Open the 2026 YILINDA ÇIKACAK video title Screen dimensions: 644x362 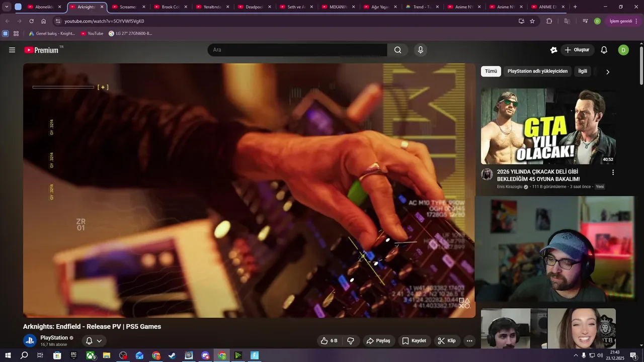pyautogui.click(x=538, y=175)
